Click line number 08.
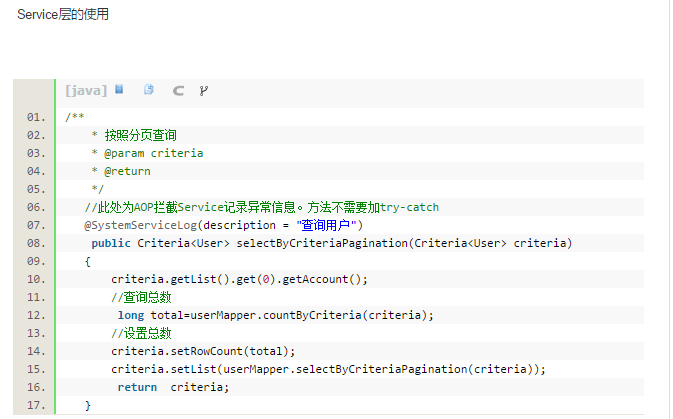 36,243
